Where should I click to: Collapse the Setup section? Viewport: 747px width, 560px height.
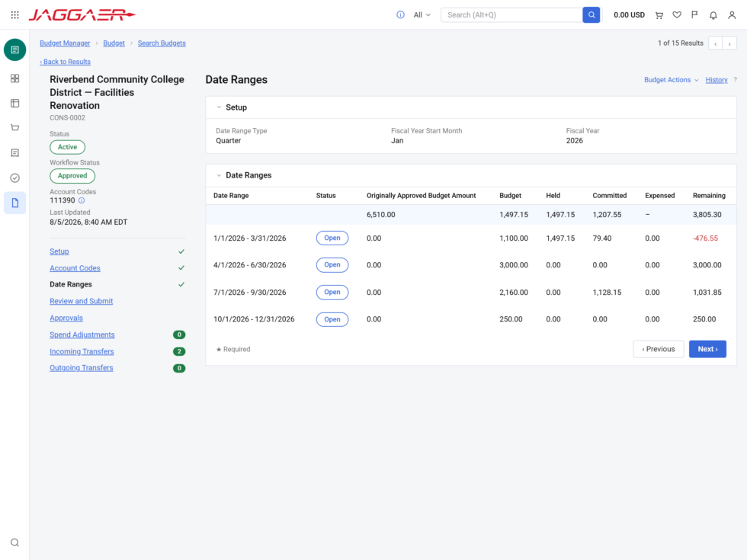coord(220,107)
